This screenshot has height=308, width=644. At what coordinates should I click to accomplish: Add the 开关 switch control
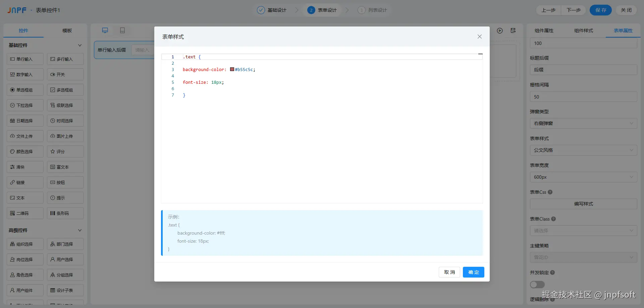pos(65,74)
